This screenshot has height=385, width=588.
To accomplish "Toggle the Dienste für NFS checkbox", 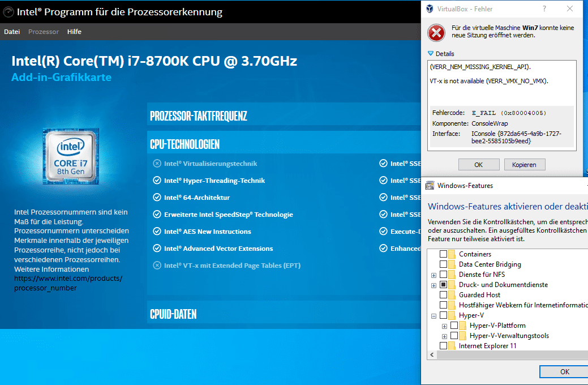I will [x=443, y=274].
